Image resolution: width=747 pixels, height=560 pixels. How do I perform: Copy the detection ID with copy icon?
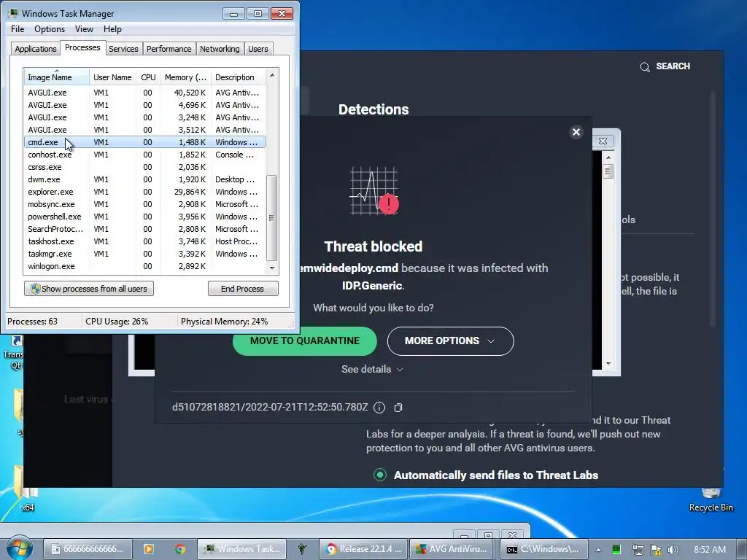coord(398,408)
